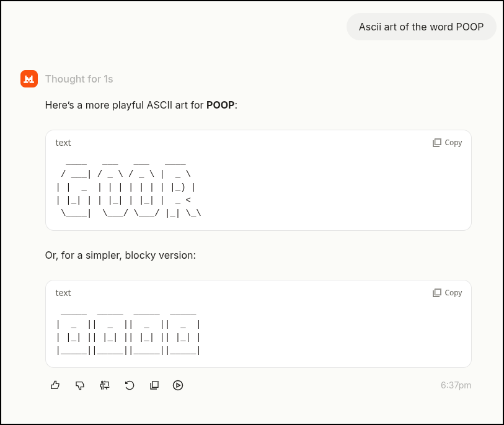Viewport: 504px width, 425px height.
Task: Click the 'Ascii art of the word POOP' message
Action: [x=421, y=27]
